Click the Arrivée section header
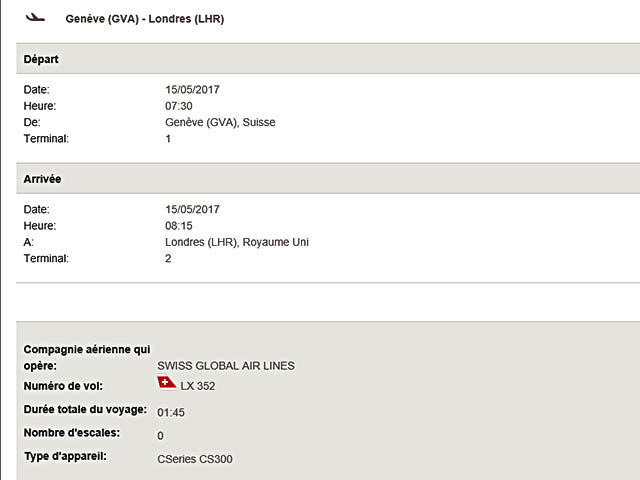Image resolution: width=640 pixels, height=480 pixels. tap(43, 179)
